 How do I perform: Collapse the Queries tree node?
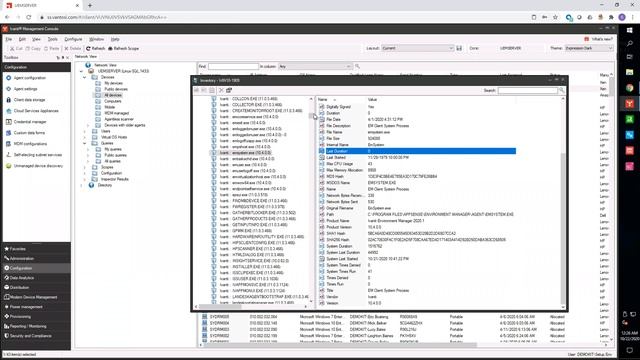84,143
